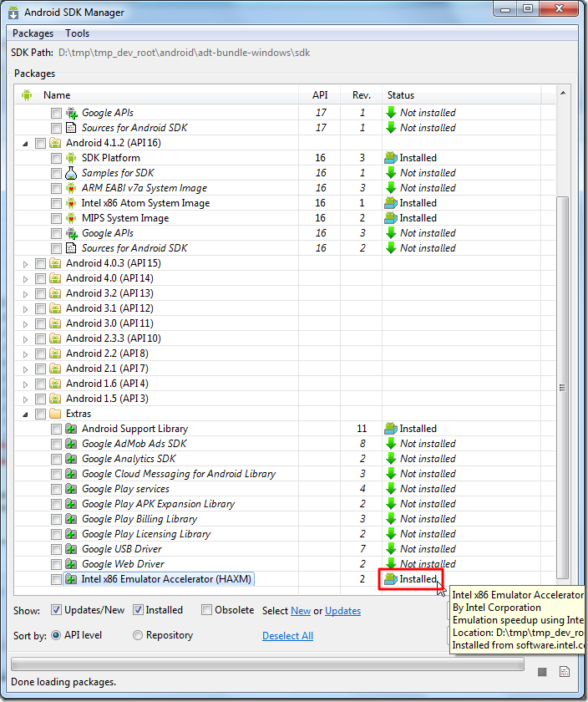Click the Status column header
The image size is (588, 702).
tap(461, 95)
